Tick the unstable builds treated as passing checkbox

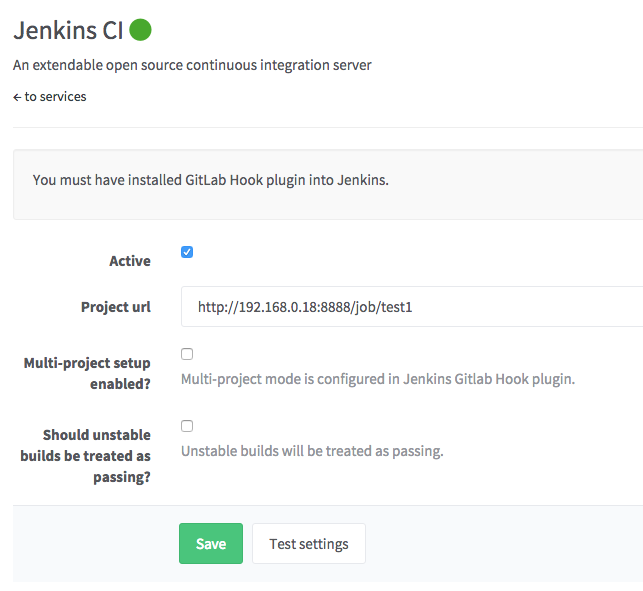point(187,426)
